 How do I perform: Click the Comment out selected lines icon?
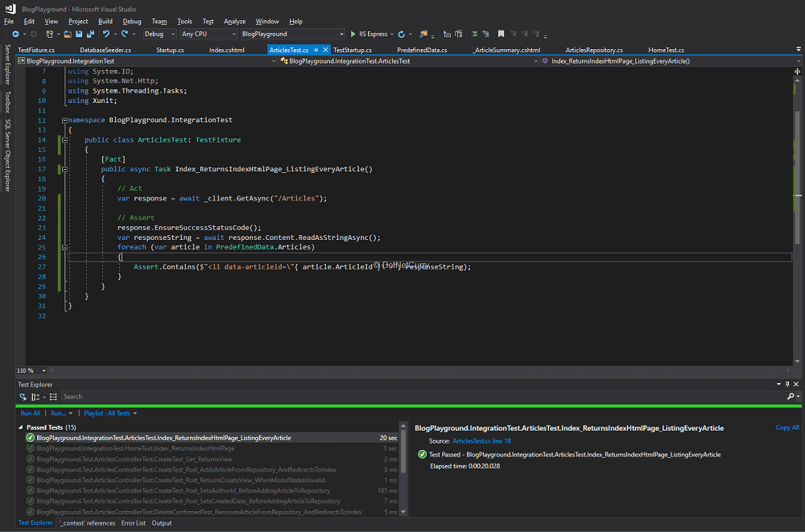[x=474, y=34]
